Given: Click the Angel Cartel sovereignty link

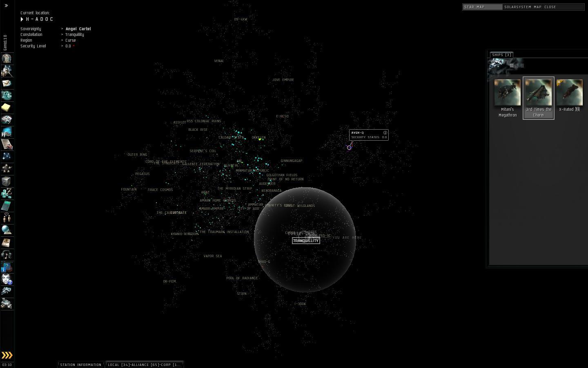Looking at the screenshot, I should pos(78,29).
